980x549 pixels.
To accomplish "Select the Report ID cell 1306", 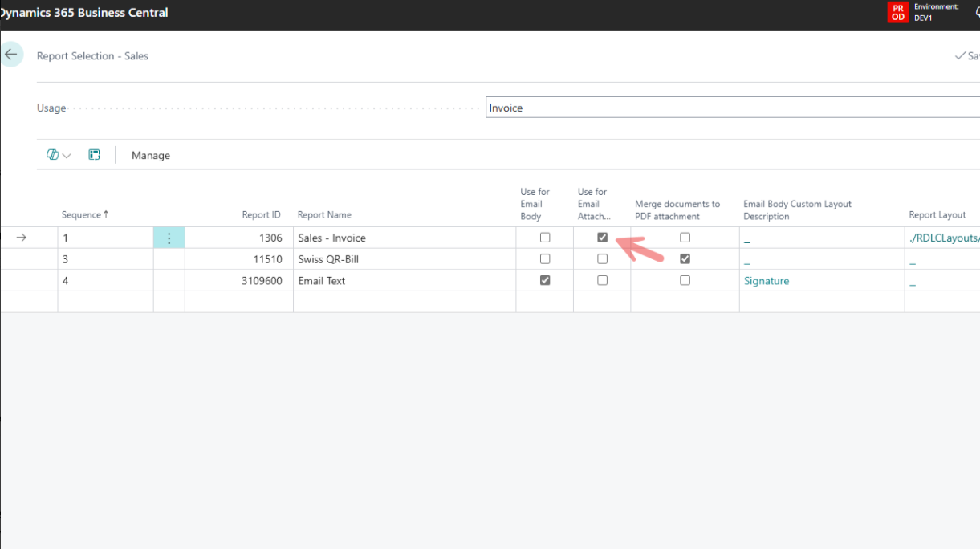I will [239, 238].
